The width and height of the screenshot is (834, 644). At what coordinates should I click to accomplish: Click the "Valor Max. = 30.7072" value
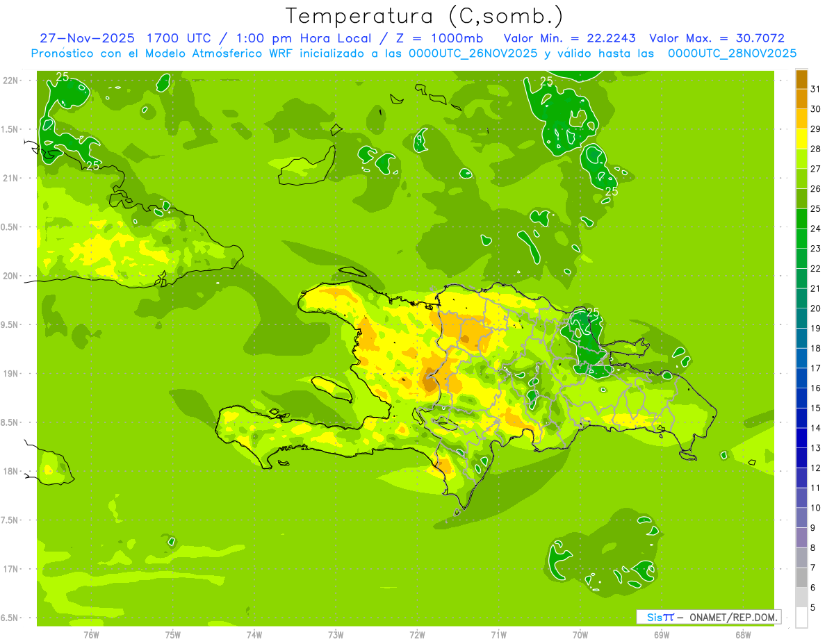point(717,38)
